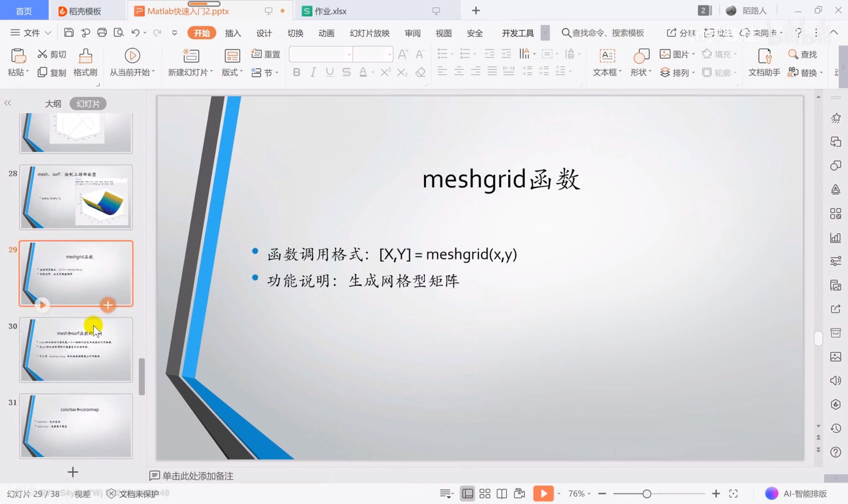Click the zoom slider handle

[647, 494]
